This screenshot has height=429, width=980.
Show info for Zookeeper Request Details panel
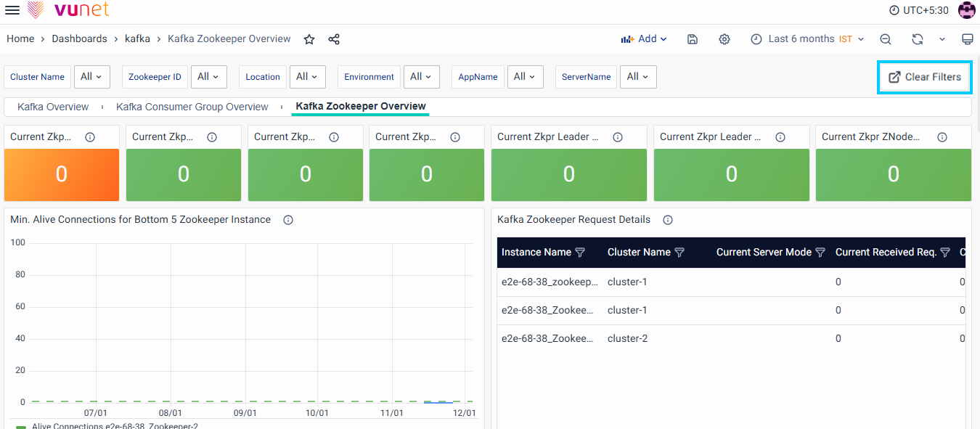tap(668, 220)
